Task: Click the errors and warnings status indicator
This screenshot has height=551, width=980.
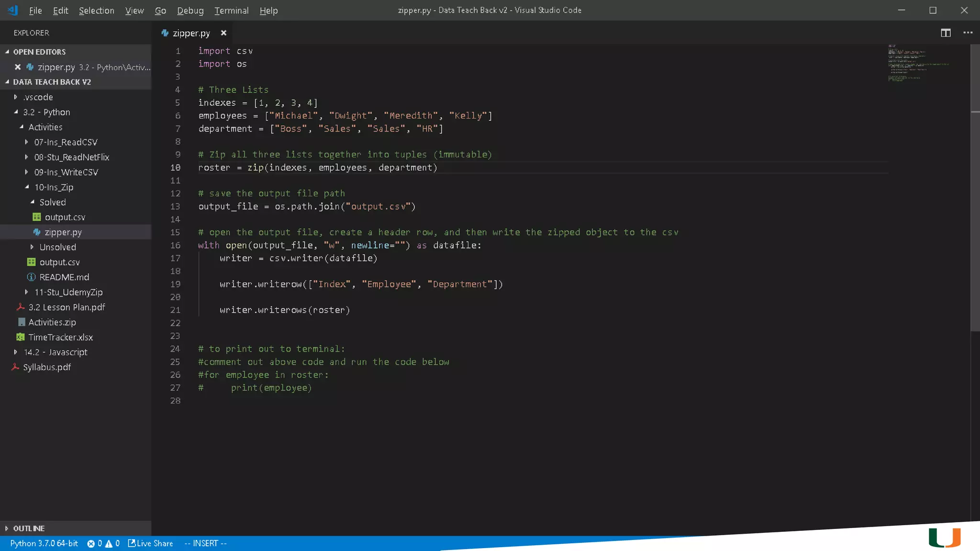Action: (x=103, y=543)
